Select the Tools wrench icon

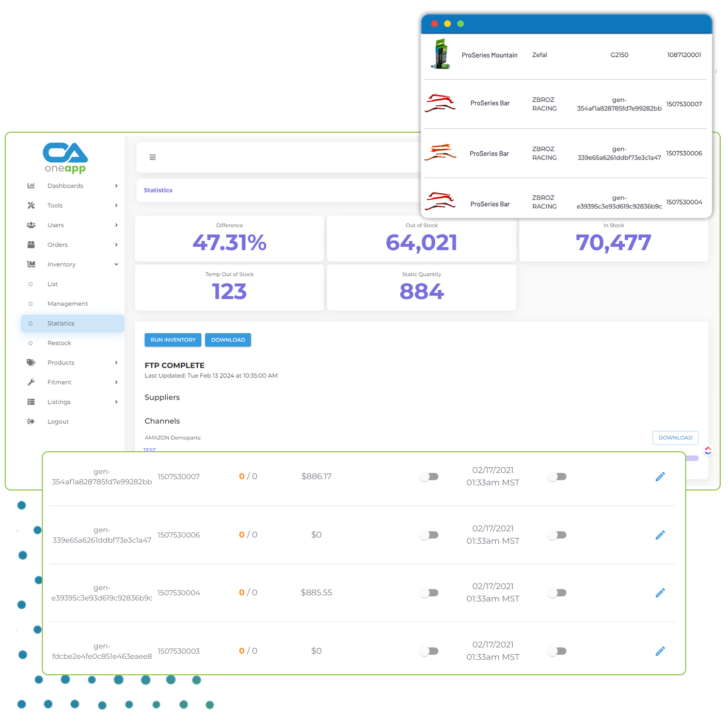click(31, 205)
